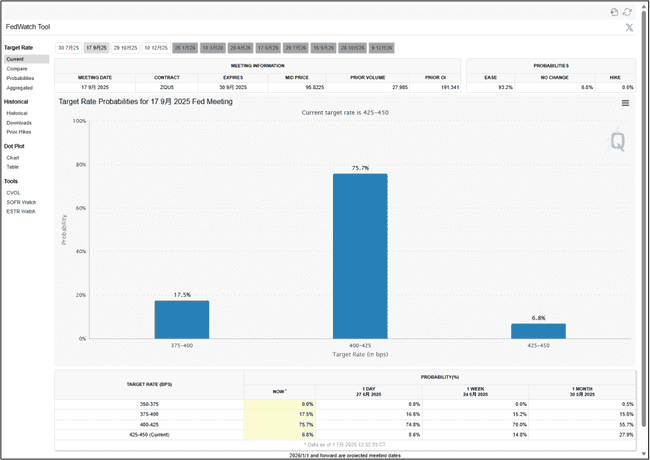Click the 400-425 target rate row label
This screenshot has height=460, width=650.
[x=149, y=425]
